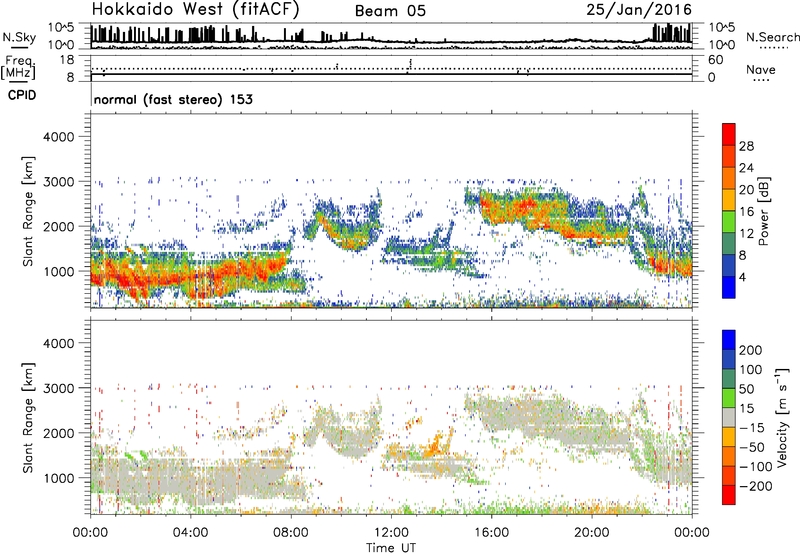Click the dotted line sample under Nave

762,80
